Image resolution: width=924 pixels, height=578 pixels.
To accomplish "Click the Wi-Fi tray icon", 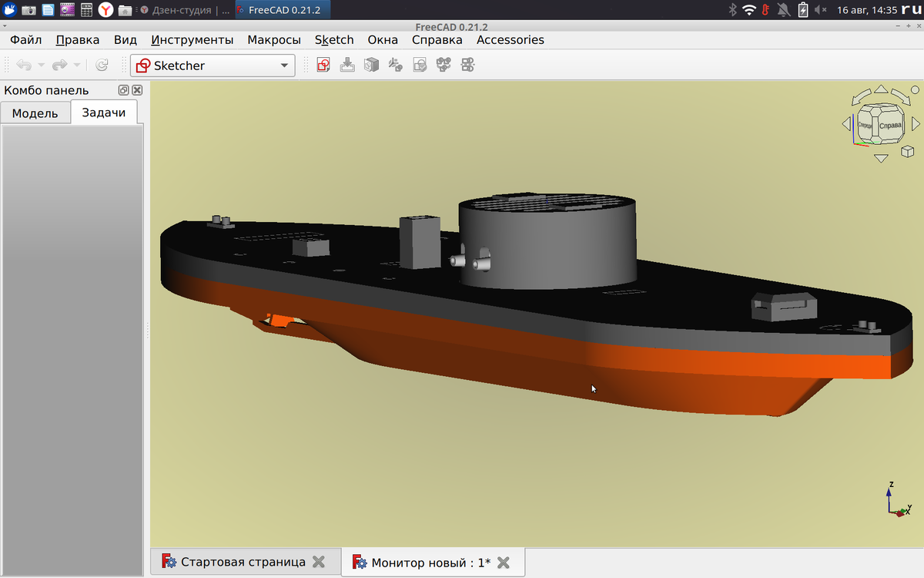I will click(x=748, y=10).
